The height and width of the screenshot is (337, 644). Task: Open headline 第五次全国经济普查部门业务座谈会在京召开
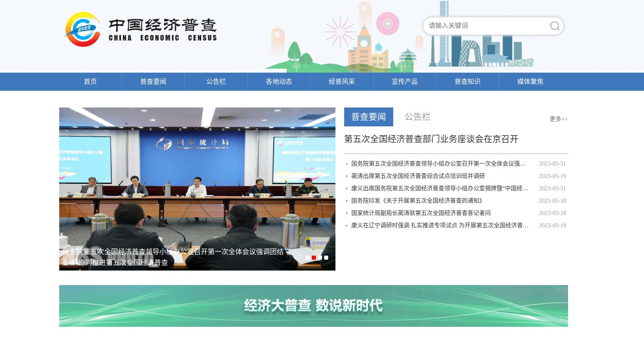(x=431, y=139)
